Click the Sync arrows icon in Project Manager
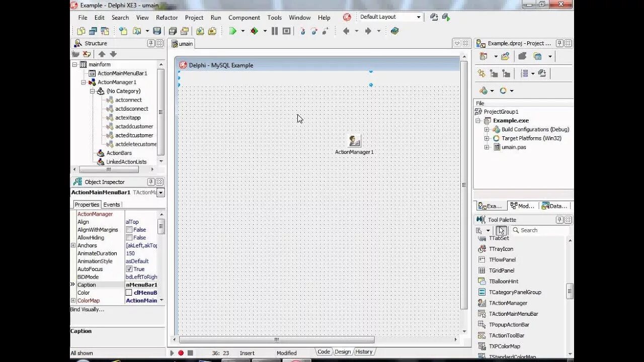 point(481,73)
